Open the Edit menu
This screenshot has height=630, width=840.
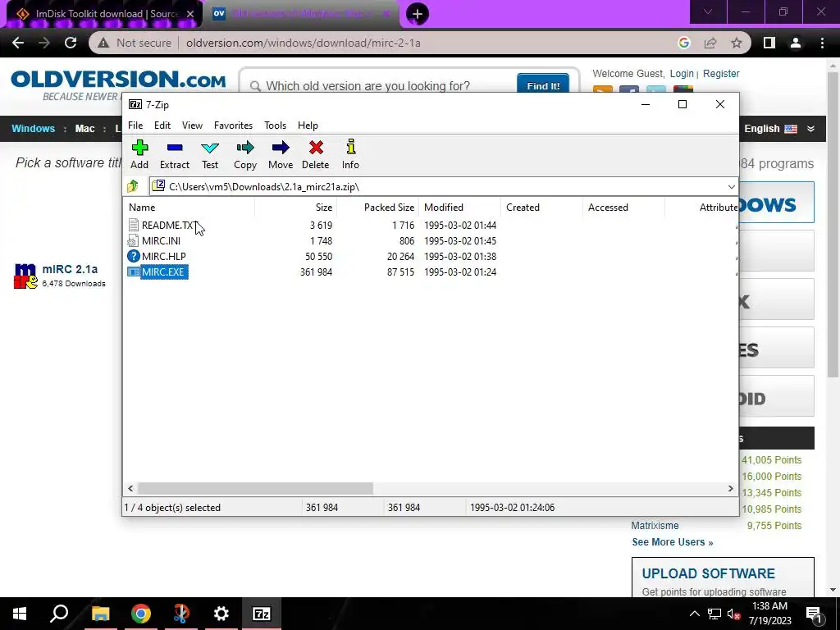(x=162, y=126)
